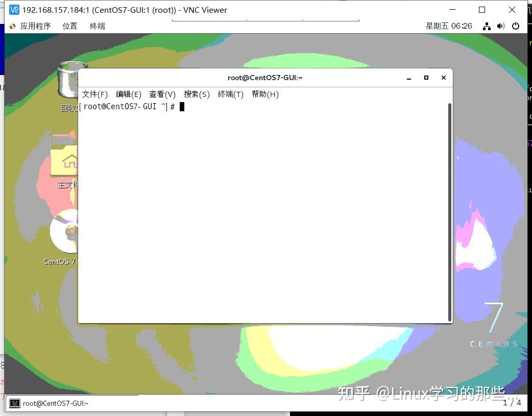Click the terminal icon on the taskbar entry

[15, 403]
